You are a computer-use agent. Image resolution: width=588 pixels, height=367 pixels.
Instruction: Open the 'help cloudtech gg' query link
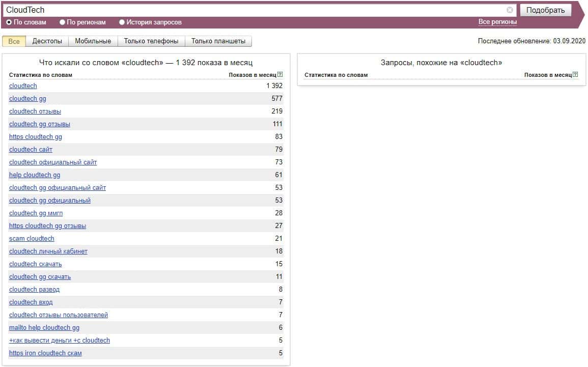pyautogui.click(x=35, y=175)
